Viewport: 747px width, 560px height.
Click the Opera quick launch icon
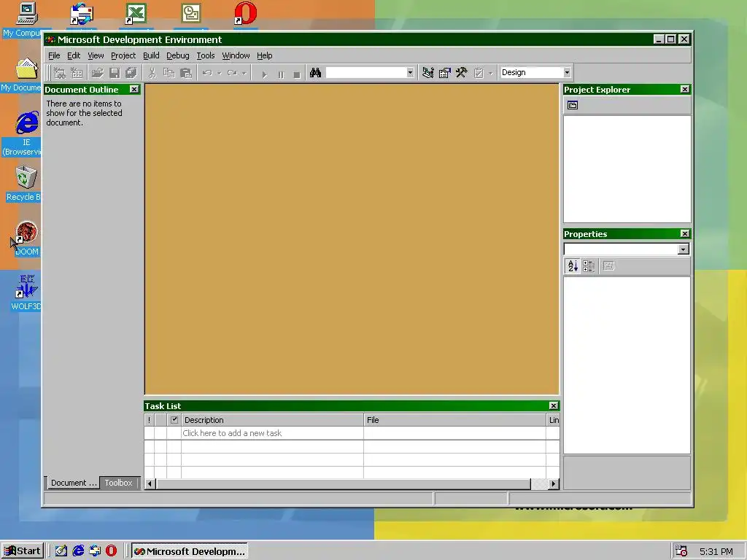pos(111,551)
